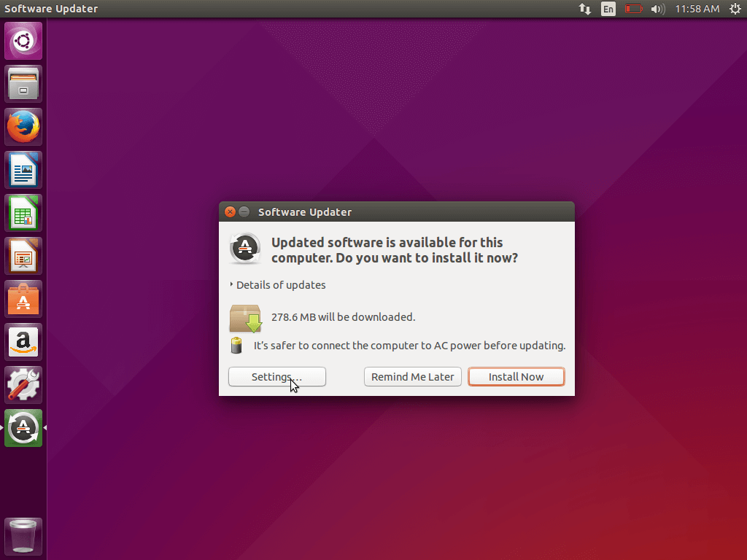This screenshot has width=747, height=560.
Task: Open the clock showing 11:58 AM
Action: [697, 9]
